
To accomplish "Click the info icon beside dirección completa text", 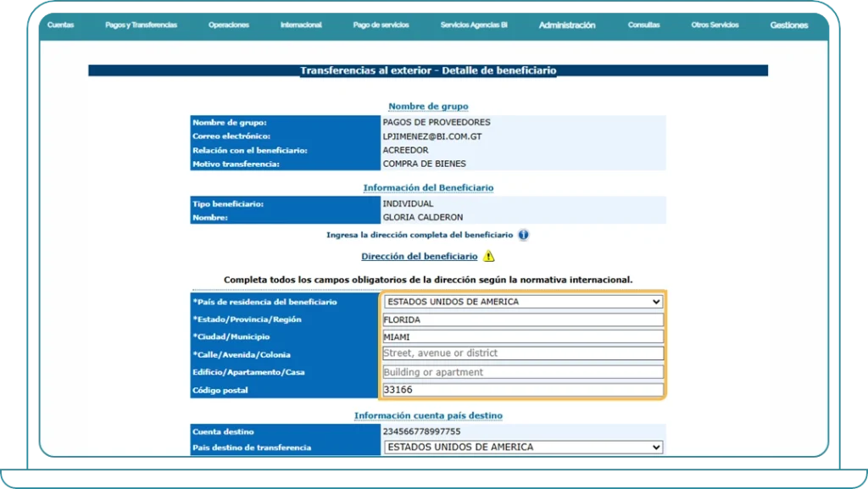I will tap(524, 236).
